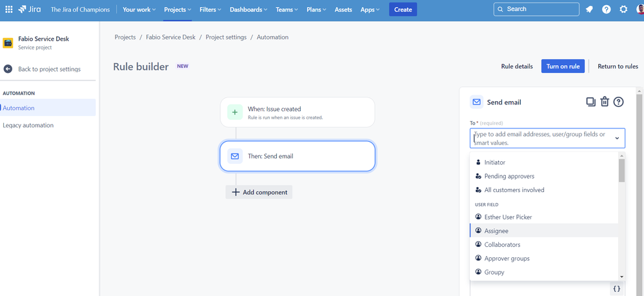The width and height of the screenshot is (644, 296).
Task: Expand the Apps menu
Action: point(370,10)
